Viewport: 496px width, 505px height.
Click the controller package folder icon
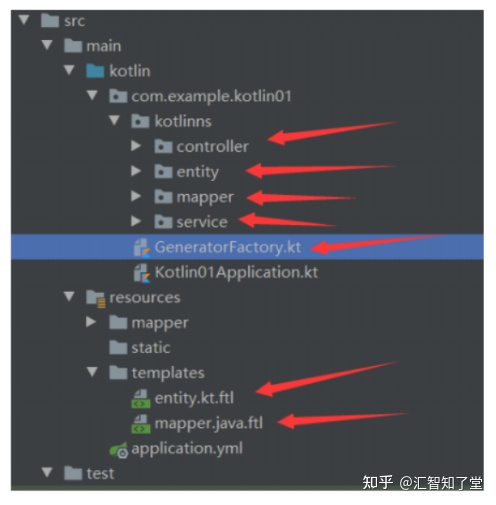163,146
